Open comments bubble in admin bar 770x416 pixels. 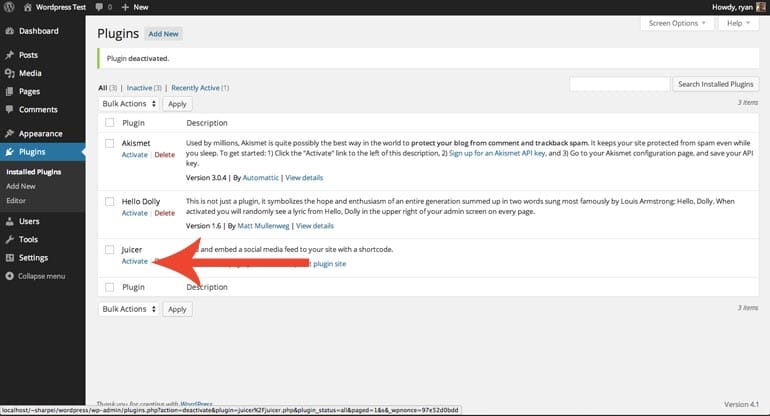point(99,7)
